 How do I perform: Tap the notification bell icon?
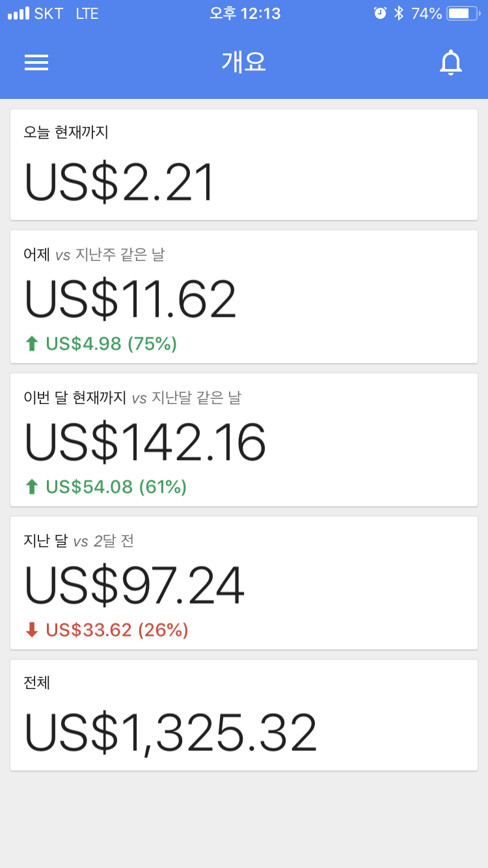pos(450,62)
